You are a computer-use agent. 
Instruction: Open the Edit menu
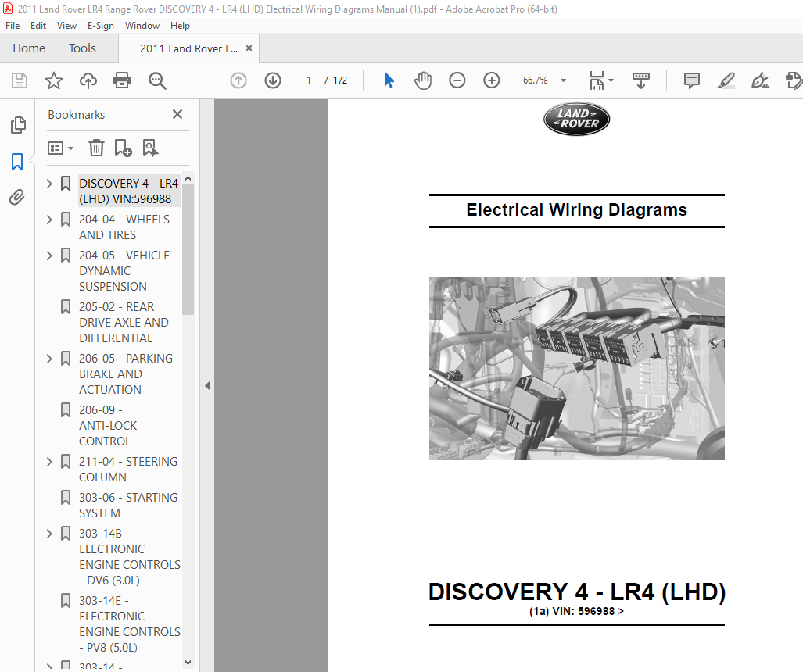click(38, 26)
